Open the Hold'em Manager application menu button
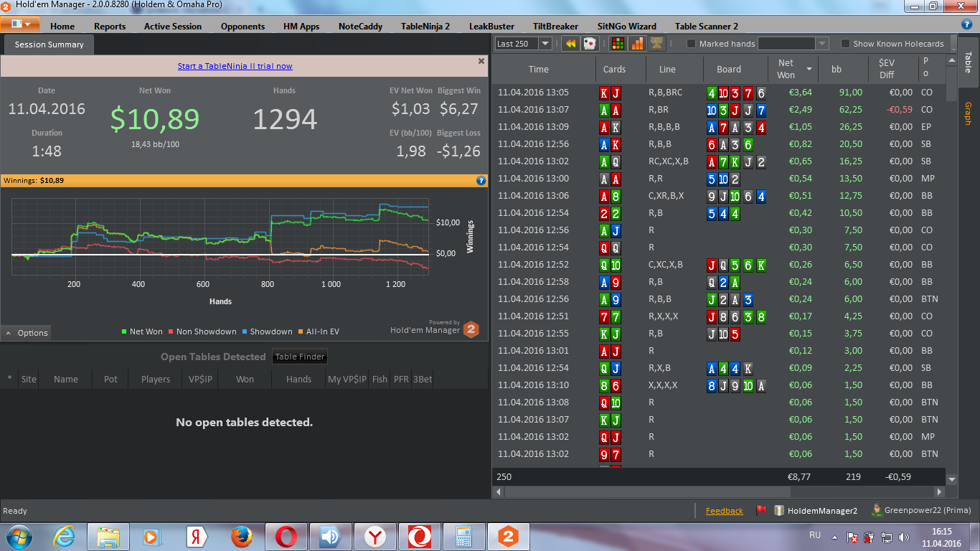980x551 pixels. [20, 24]
